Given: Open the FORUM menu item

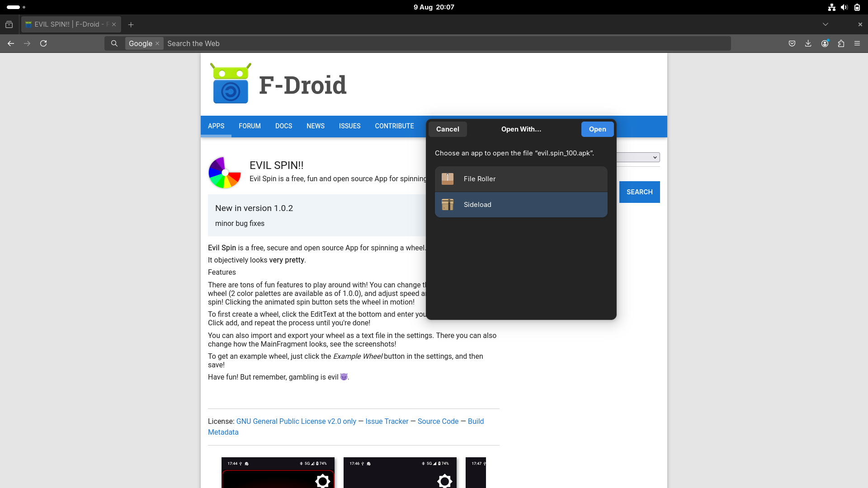Looking at the screenshot, I should pyautogui.click(x=250, y=126).
